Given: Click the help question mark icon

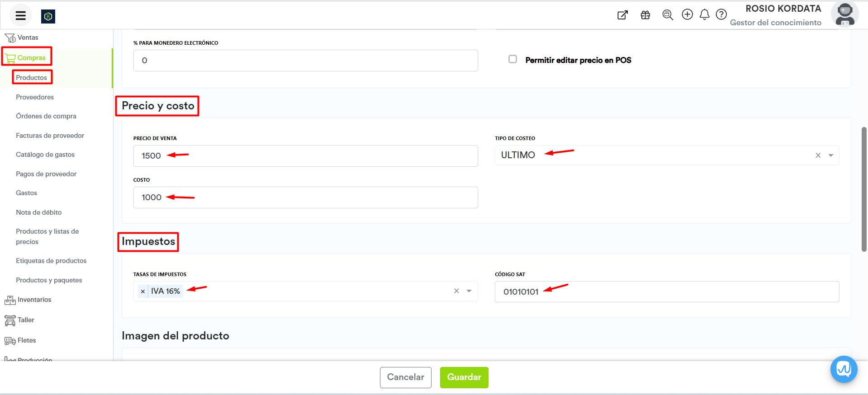Looking at the screenshot, I should click(721, 14).
